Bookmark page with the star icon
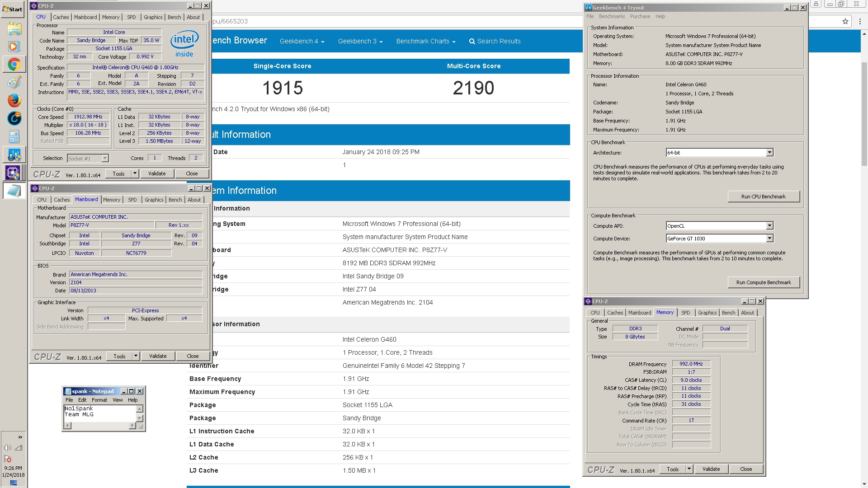 click(x=845, y=21)
